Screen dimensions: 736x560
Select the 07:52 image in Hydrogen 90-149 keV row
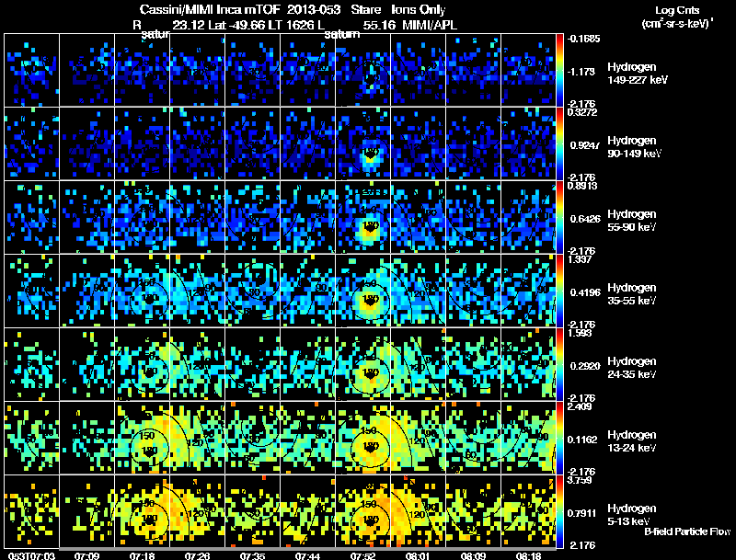[x=362, y=143]
